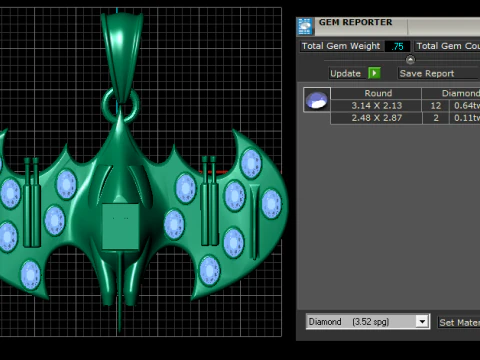Select the topmost gem on right wing
This screenshot has height=360, width=480.
click(x=251, y=164)
